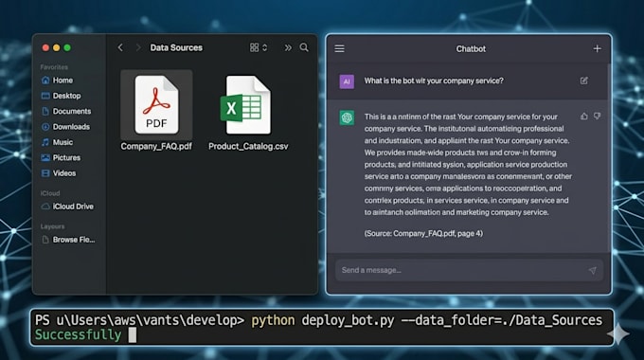Open Videos in Finder sidebar
Screen dimensions: 644x360
click(59, 173)
